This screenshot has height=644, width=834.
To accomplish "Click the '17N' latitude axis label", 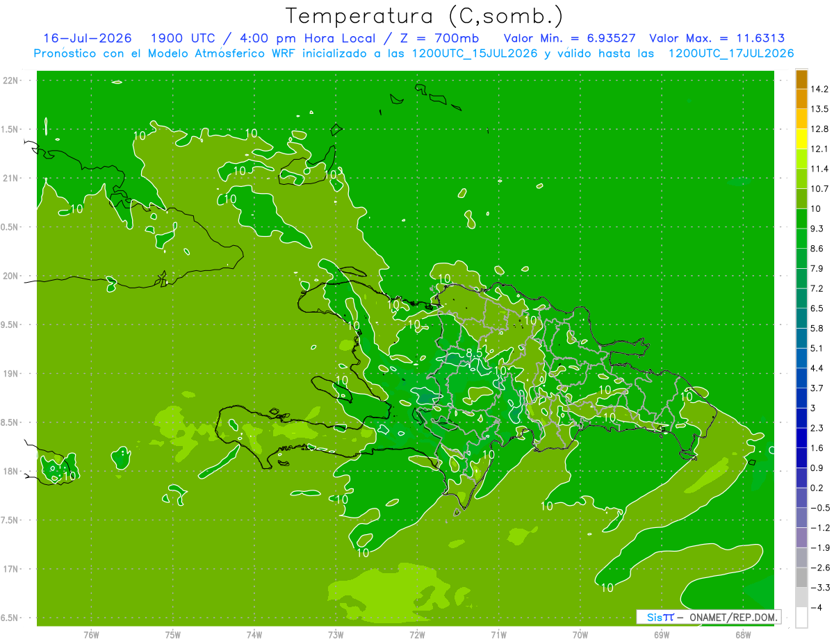I will (10, 569).
